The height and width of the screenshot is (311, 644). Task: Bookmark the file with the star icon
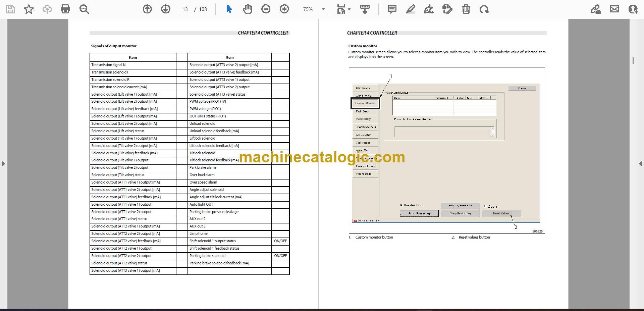click(x=29, y=9)
